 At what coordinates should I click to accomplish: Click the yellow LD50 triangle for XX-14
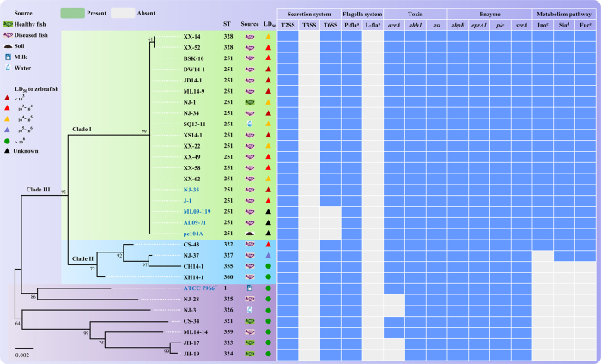(x=268, y=37)
